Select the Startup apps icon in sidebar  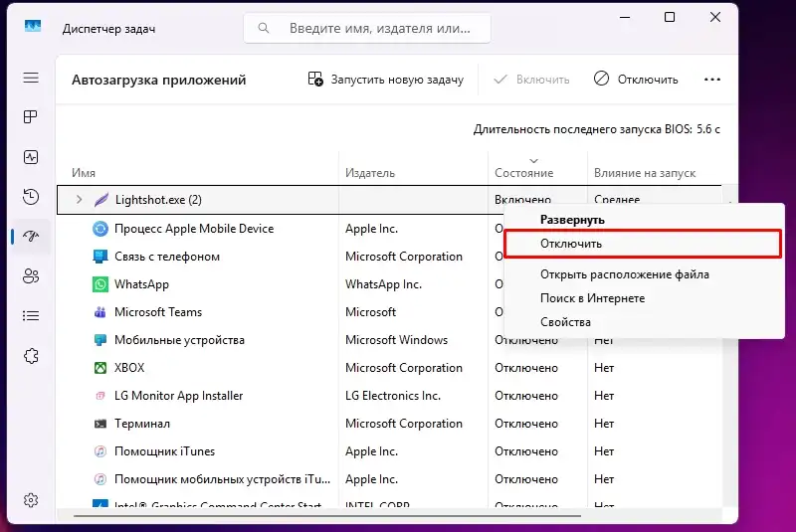(x=31, y=236)
